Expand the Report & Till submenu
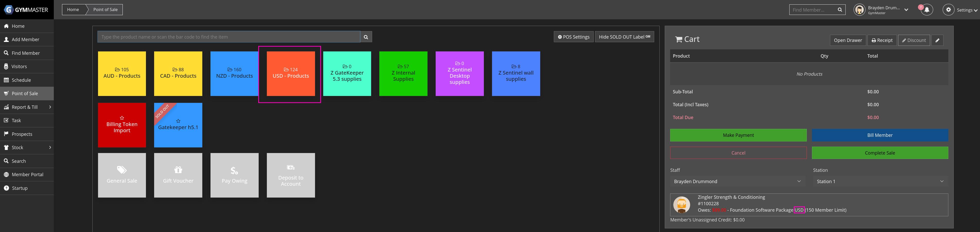Image resolution: width=980 pixels, height=232 pixels. (x=27, y=107)
